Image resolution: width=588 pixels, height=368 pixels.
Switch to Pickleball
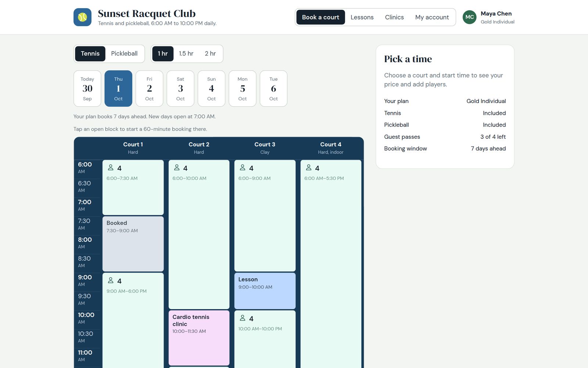(x=124, y=54)
